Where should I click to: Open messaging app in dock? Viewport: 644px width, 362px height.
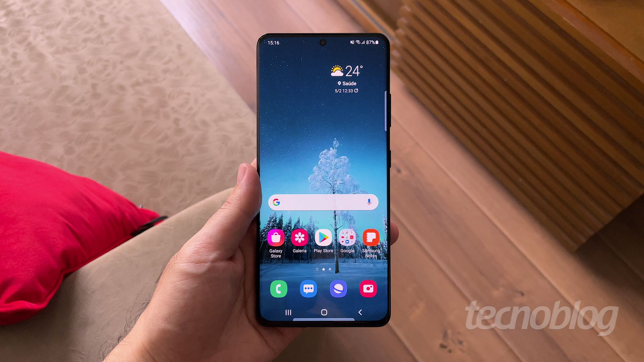(308, 289)
